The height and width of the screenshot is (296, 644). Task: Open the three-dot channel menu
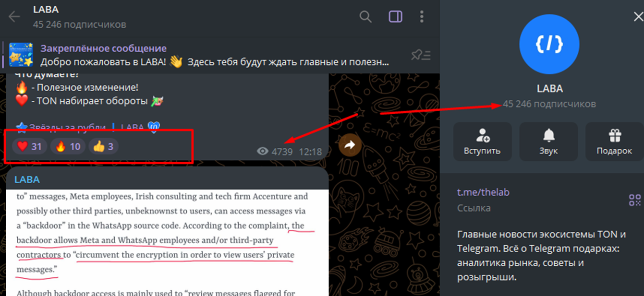(x=422, y=17)
